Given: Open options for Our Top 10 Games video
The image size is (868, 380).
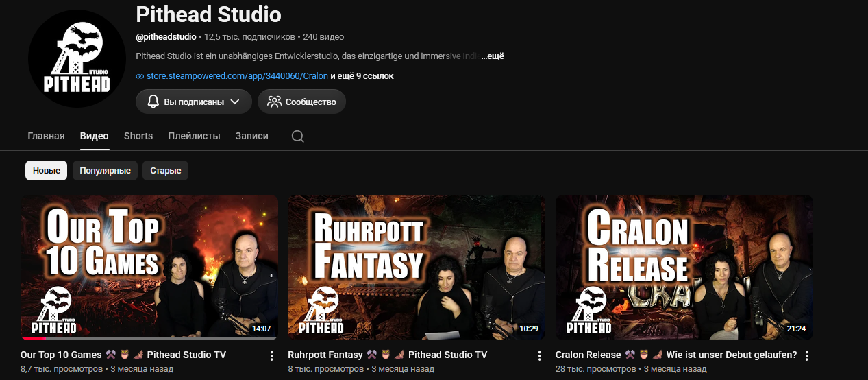Looking at the screenshot, I should point(271,355).
